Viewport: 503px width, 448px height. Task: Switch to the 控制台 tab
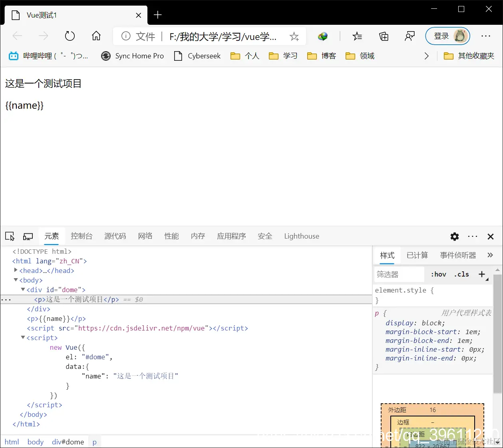tap(82, 236)
